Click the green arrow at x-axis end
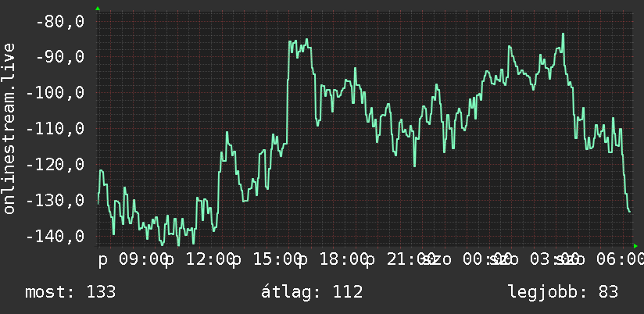Screen dimensions: 644x314 pos(635,246)
